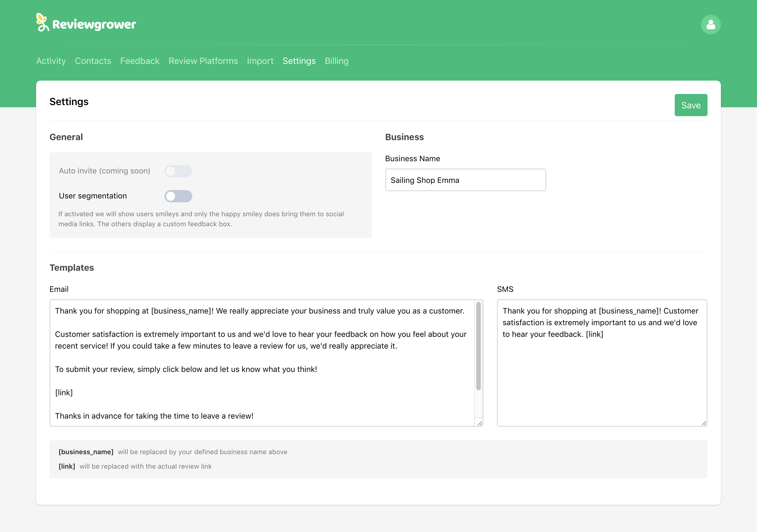
Task: Enable the Auto invite toggle
Action: (x=178, y=171)
